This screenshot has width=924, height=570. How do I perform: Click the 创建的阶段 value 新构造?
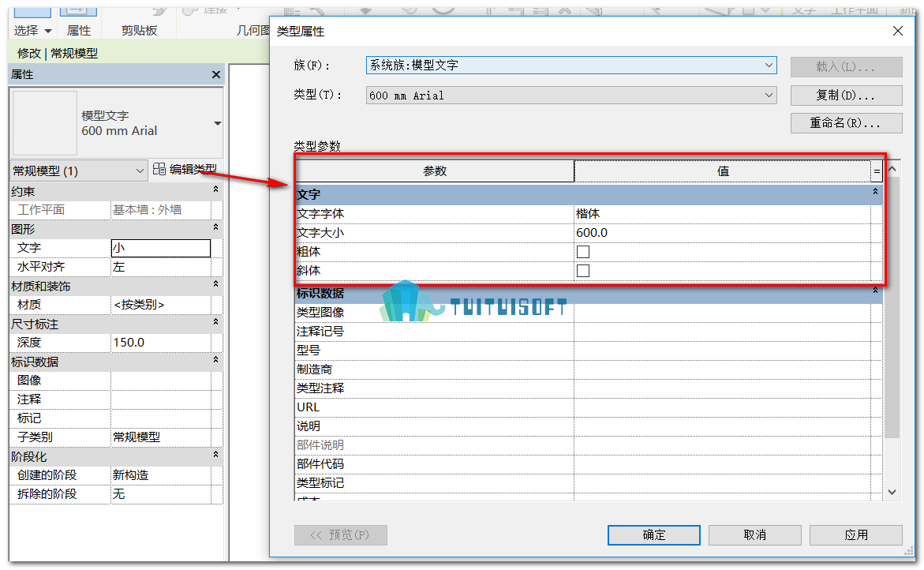[x=161, y=475]
